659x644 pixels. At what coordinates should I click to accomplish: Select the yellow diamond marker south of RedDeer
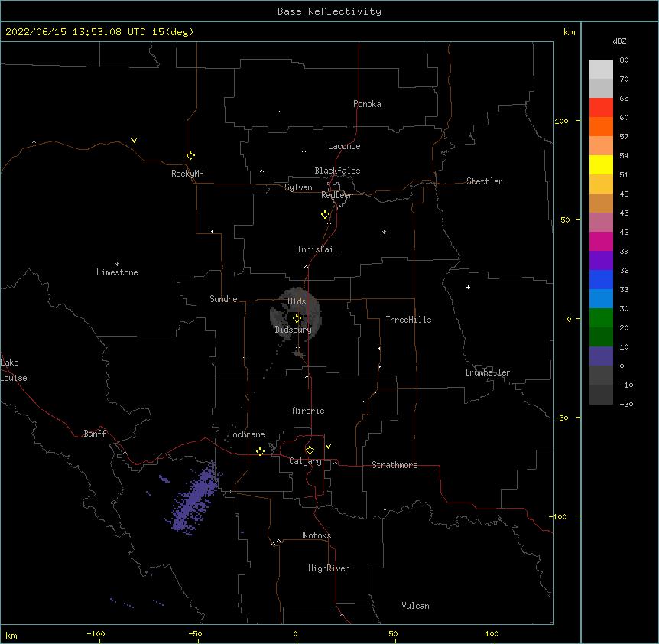click(x=326, y=215)
